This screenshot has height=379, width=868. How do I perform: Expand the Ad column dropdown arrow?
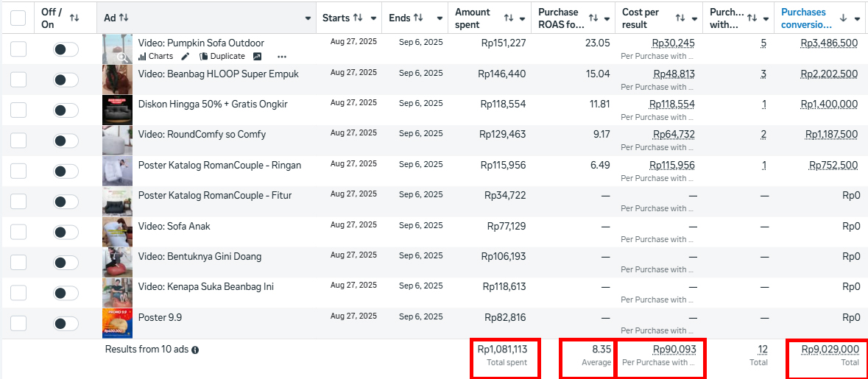click(x=308, y=18)
